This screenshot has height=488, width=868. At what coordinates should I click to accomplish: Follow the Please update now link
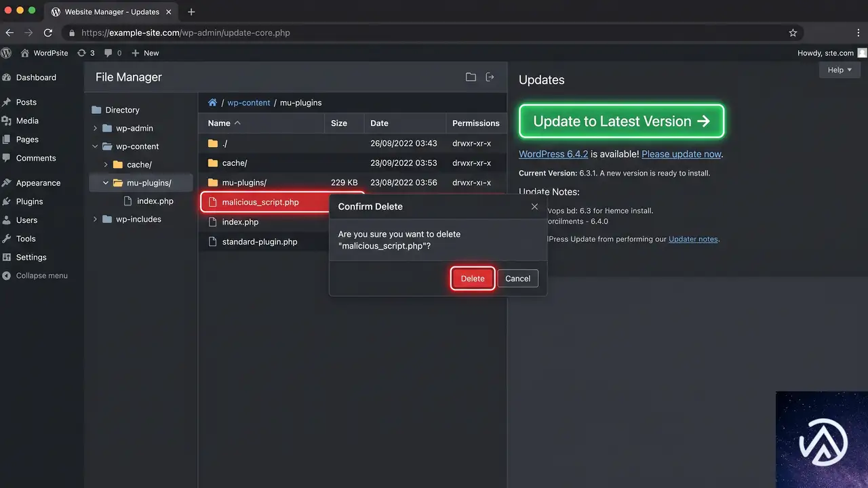tap(681, 154)
